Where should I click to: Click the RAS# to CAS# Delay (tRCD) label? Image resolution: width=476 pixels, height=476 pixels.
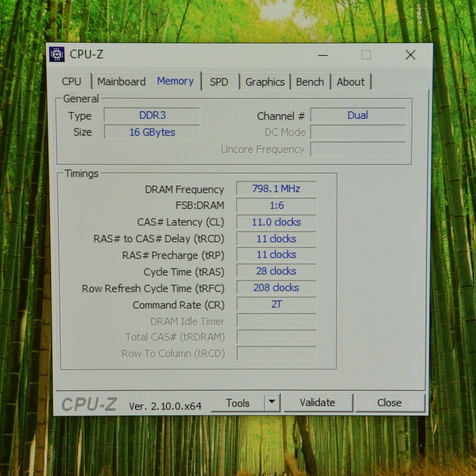coord(159,239)
